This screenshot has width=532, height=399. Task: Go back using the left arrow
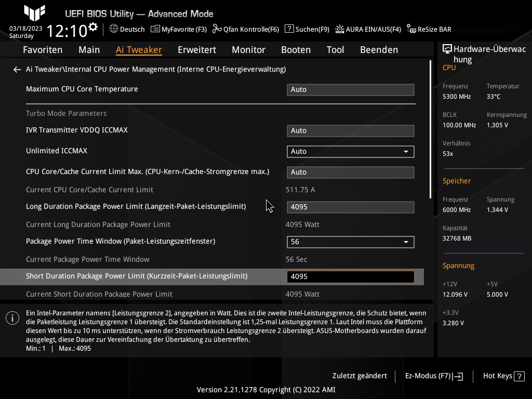click(x=17, y=70)
